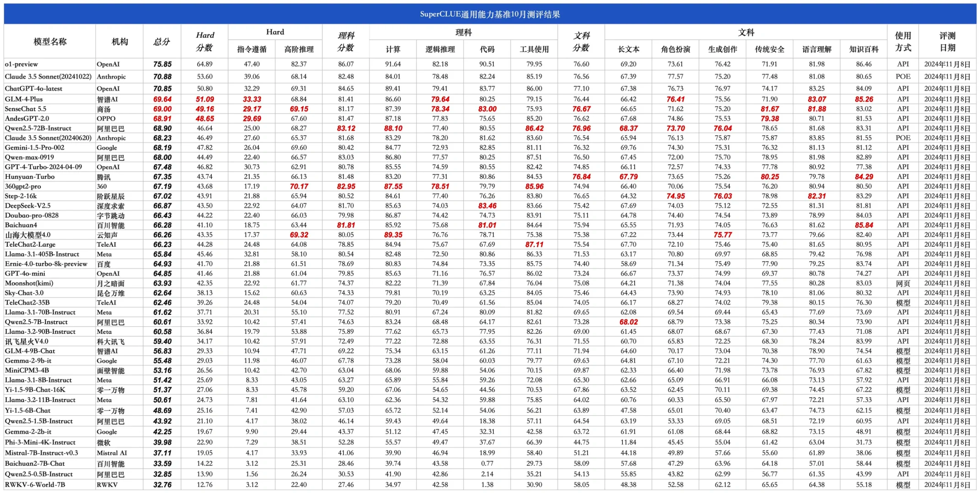The image size is (980, 493).
Task: Click the 评测日期 column header
Action: coord(948,42)
